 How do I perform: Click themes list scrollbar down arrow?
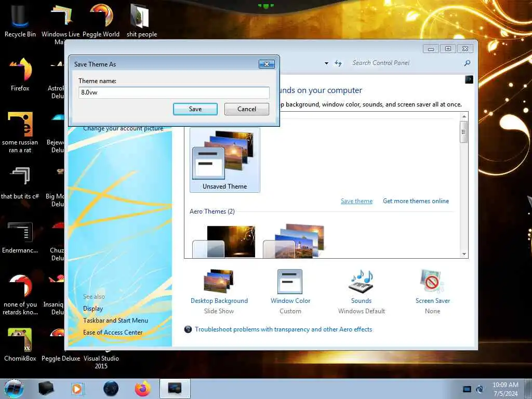pos(464,254)
